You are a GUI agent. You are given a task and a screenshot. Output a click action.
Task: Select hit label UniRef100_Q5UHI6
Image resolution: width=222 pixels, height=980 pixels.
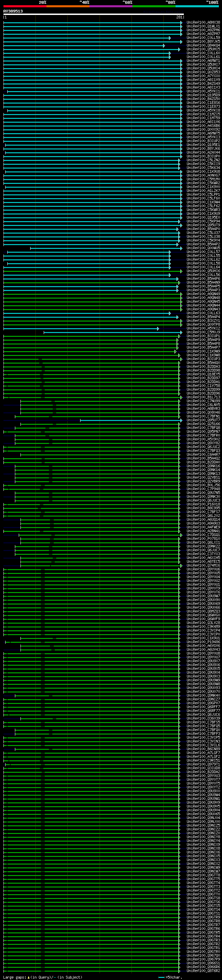(x=203, y=271)
